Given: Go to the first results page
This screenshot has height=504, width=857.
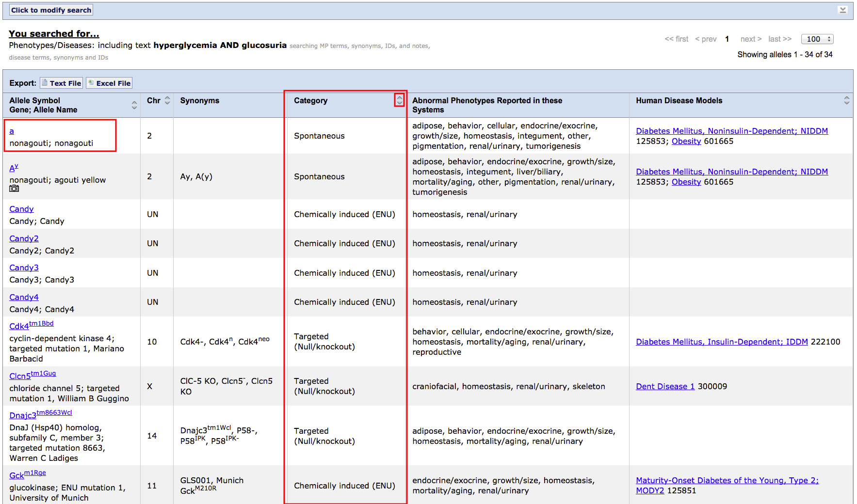Looking at the screenshot, I should (676, 39).
